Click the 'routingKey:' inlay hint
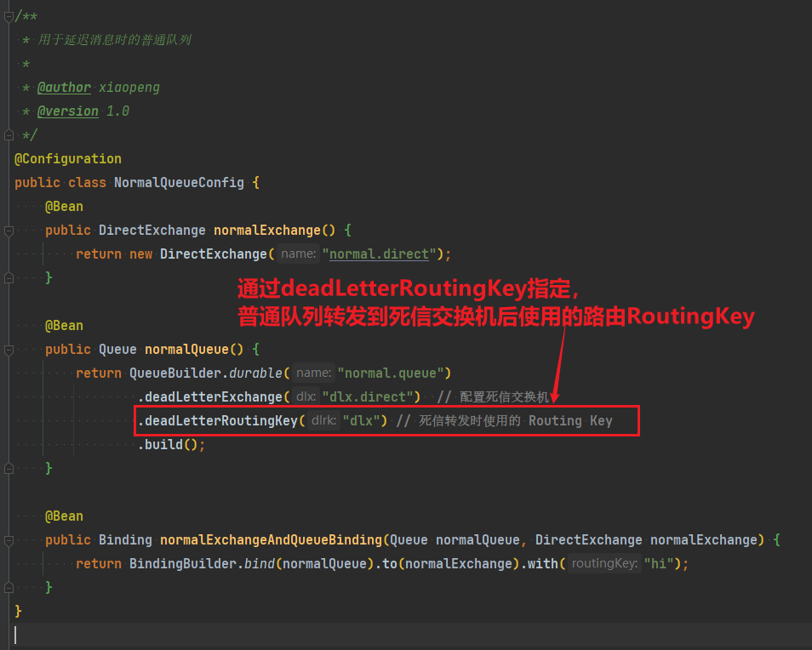The image size is (812, 650). pos(603,564)
